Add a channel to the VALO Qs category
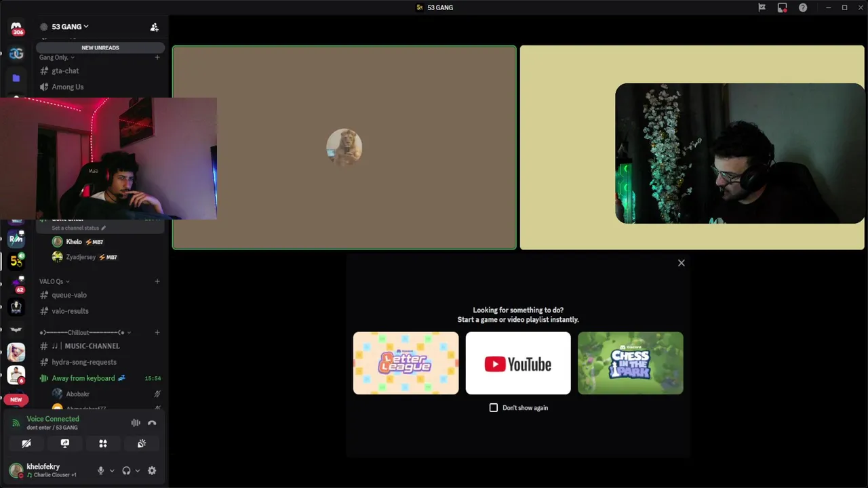868x488 pixels. click(x=157, y=281)
